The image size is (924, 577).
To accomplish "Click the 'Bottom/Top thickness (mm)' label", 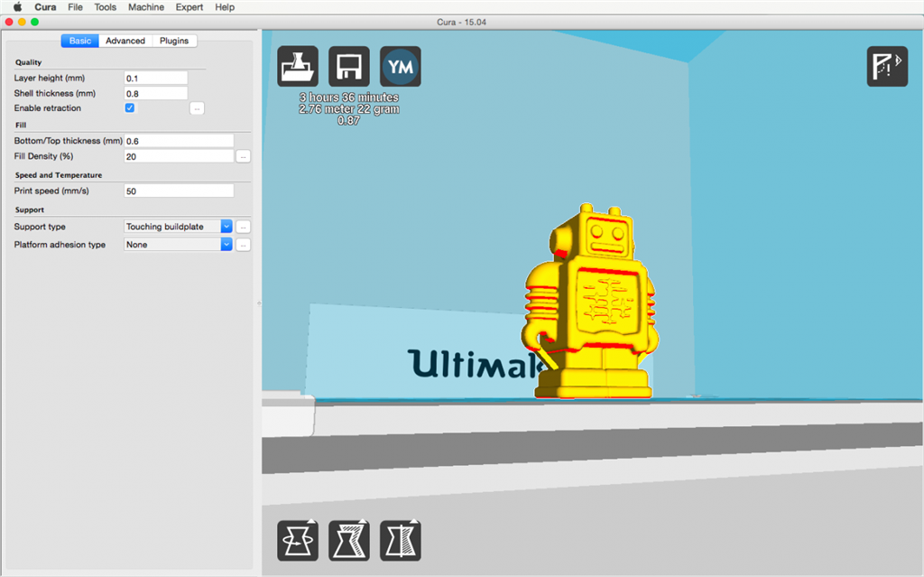I will [69, 141].
